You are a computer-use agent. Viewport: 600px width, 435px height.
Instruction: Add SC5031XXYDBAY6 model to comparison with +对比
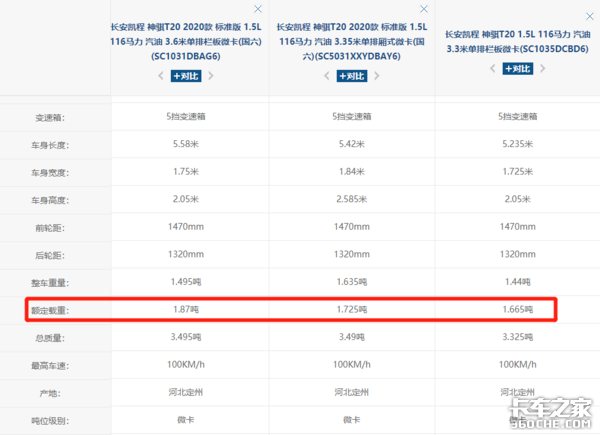352,76
